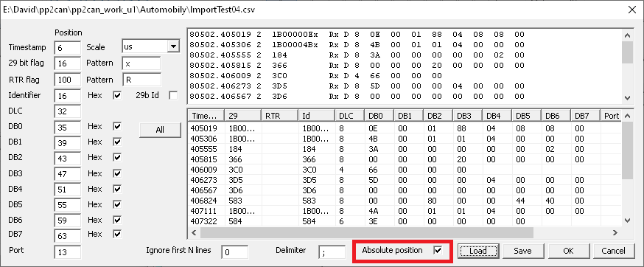This screenshot has height=267, width=644.
Task: Toggle Hex checkbox for Identifier
Action: tap(117, 95)
